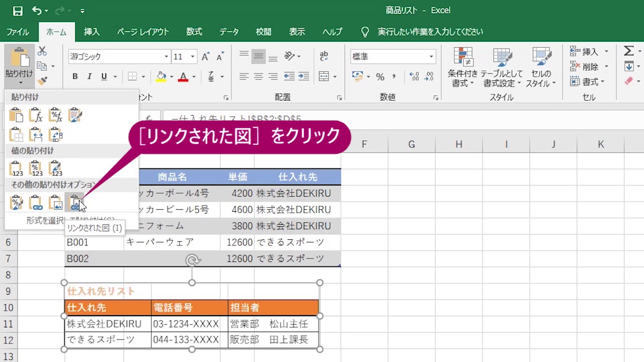The height and width of the screenshot is (362, 644).
Task: Click Merge and Center
Action: click(x=324, y=76)
